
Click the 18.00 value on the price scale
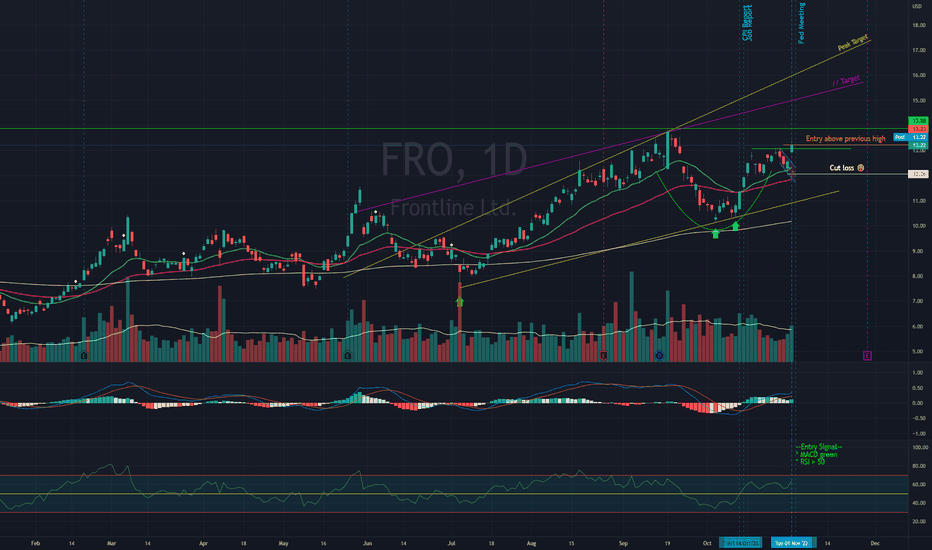(x=918, y=25)
